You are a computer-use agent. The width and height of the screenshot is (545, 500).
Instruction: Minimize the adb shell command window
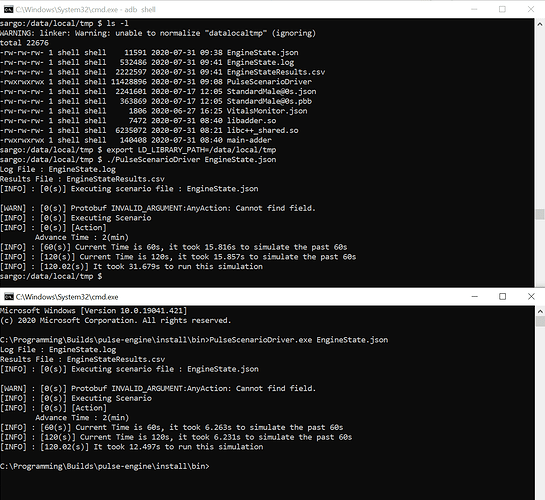(474, 9)
